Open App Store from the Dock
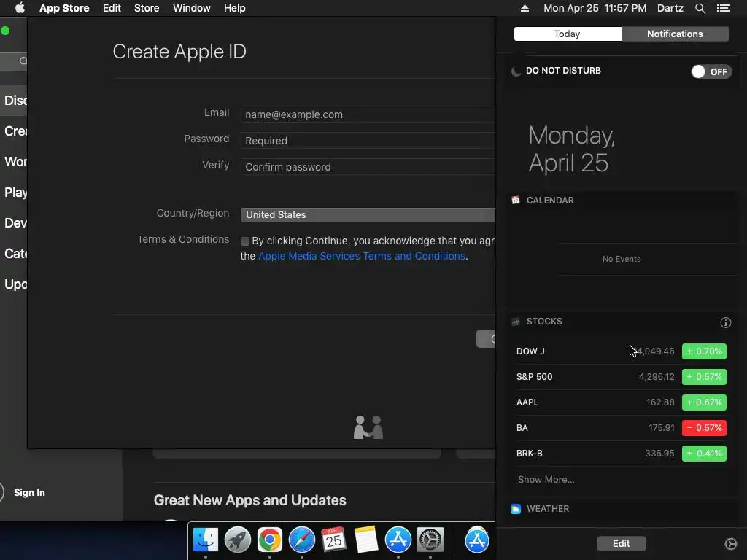This screenshot has width=747, height=560. click(398, 540)
